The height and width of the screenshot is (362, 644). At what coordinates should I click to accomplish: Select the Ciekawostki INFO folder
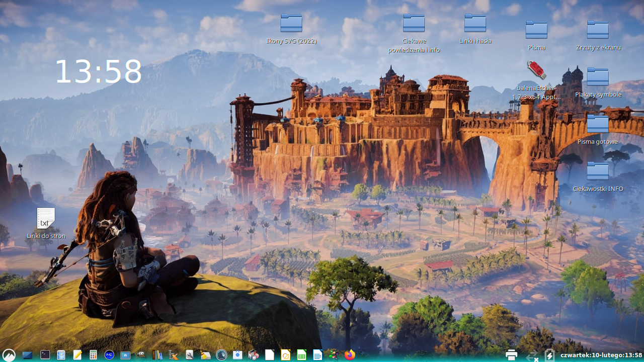point(598,177)
